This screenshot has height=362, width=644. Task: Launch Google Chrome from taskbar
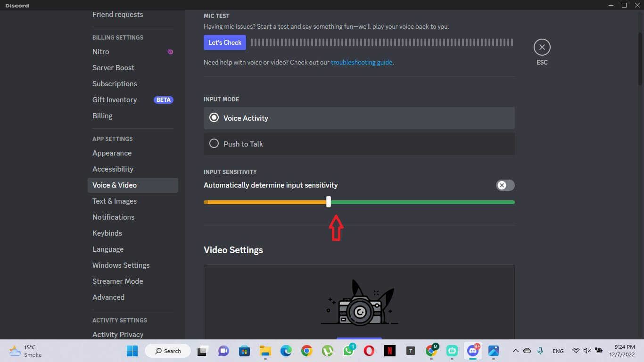307,351
